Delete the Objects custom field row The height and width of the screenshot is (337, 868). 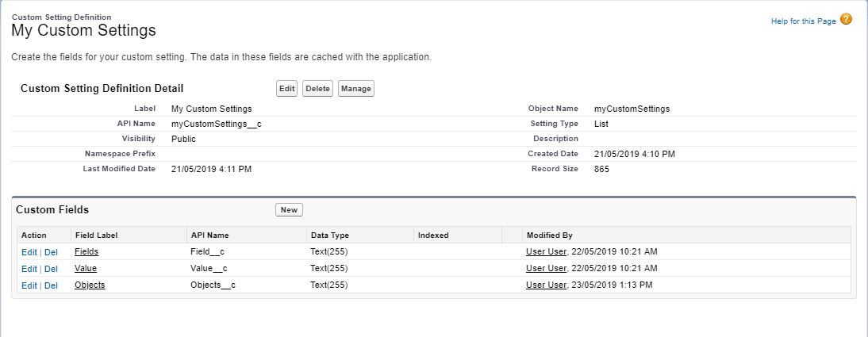pos(51,285)
